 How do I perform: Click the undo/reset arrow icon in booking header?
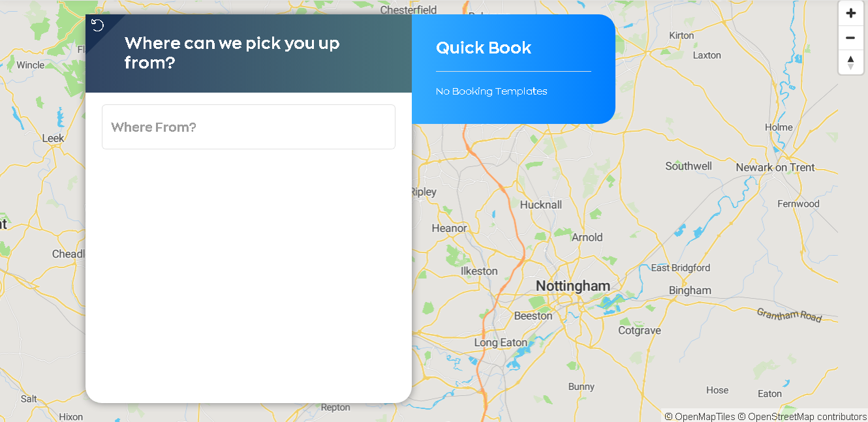pyautogui.click(x=97, y=25)
